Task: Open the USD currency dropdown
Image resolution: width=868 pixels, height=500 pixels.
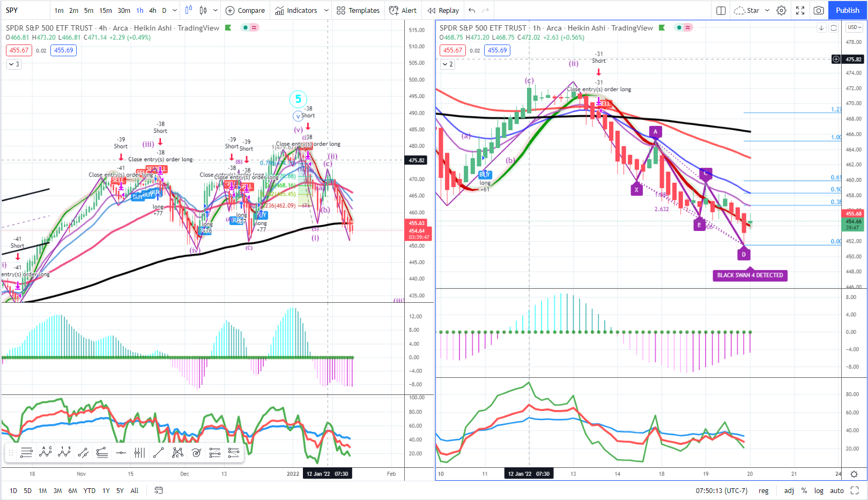Action: click(855, 27)
